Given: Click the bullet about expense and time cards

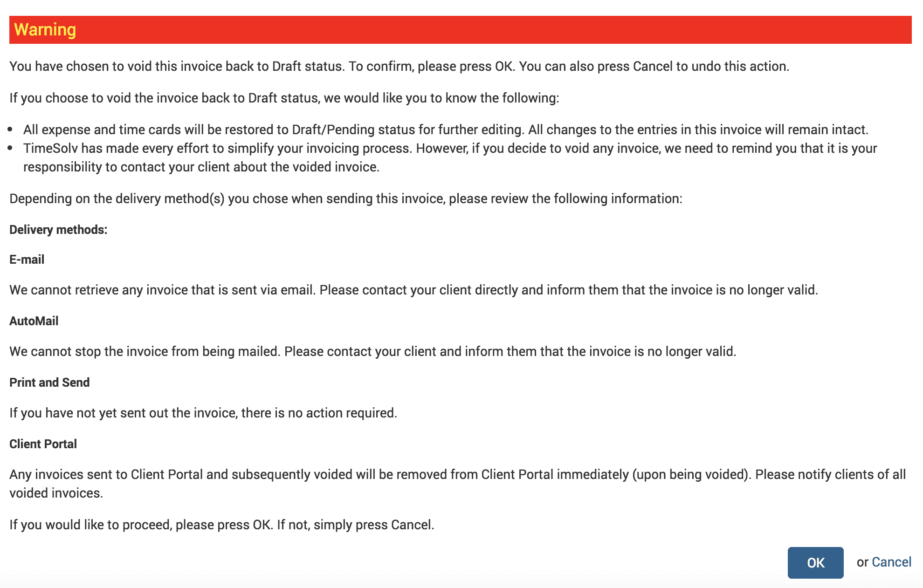Looking at the screenshot, I should [446, 130].
